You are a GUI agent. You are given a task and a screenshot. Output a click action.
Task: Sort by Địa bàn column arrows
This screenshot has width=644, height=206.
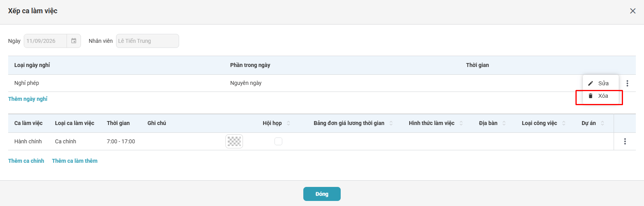coord(504,123)
